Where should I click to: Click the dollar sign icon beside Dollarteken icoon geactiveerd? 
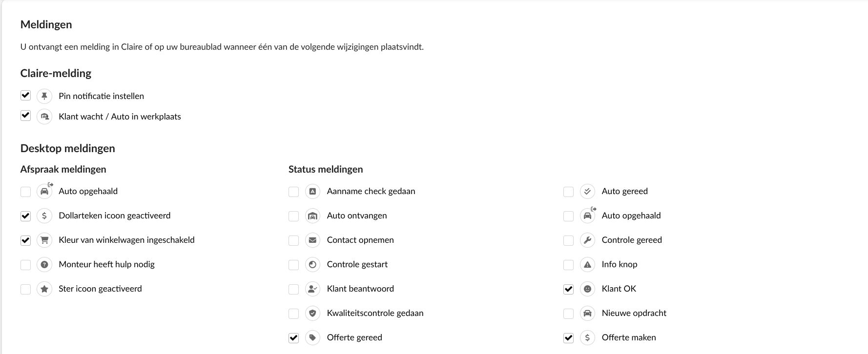point(44,216)
